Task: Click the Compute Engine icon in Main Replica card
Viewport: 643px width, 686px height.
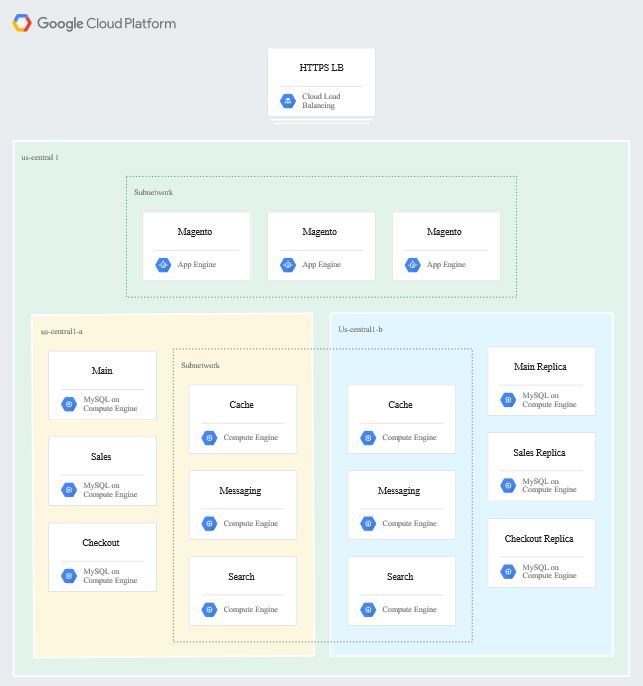Action: (508, 399)
